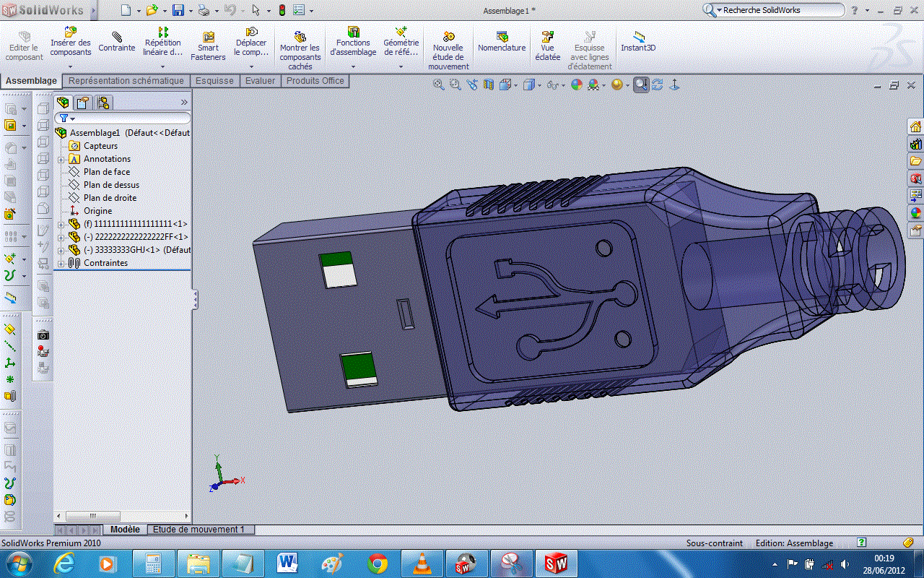Select FeatureManager design tree tab
Image resolution: width=924 pixels, height=578 pixels.
[x=64, y=103]
